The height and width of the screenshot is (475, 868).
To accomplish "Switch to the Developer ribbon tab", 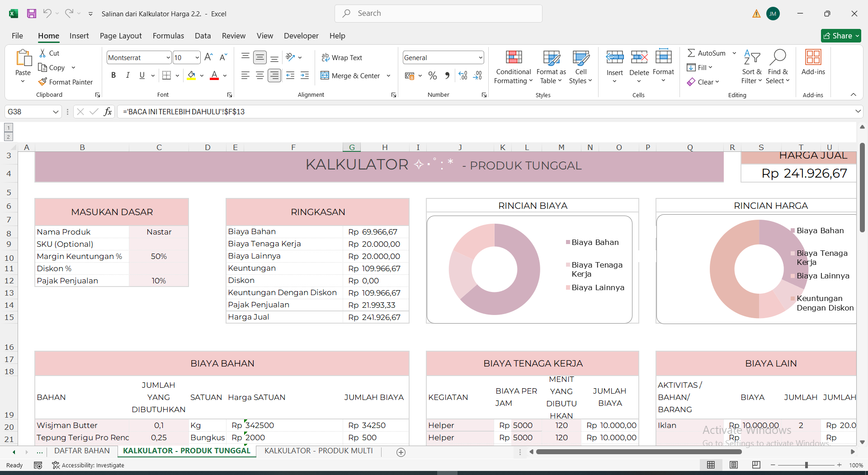I will pyautogui.click(x=301, y=36).
